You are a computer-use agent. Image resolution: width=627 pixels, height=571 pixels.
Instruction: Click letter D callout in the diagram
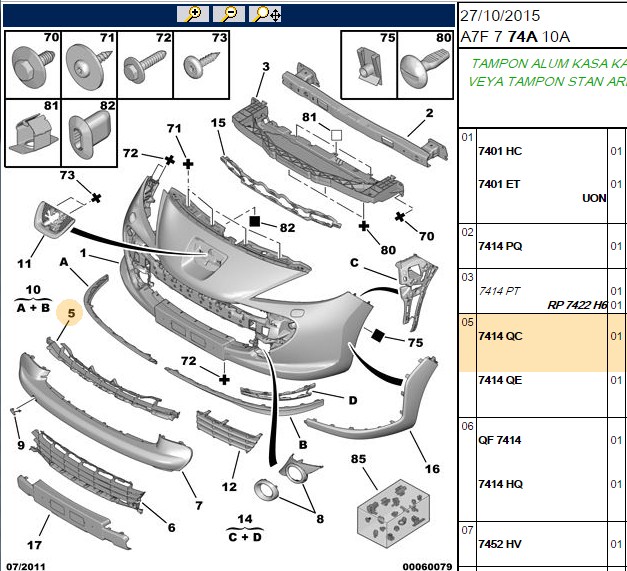pyautogui.click(x=353, y=400)
